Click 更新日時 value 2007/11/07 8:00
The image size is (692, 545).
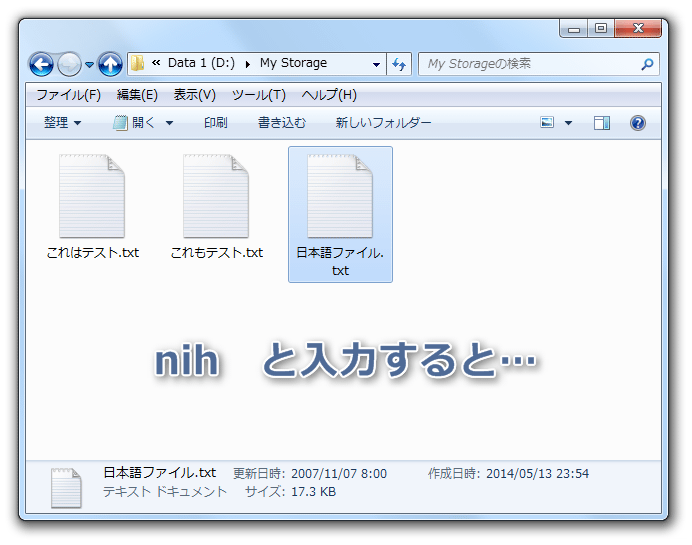[x=339, y=474]
